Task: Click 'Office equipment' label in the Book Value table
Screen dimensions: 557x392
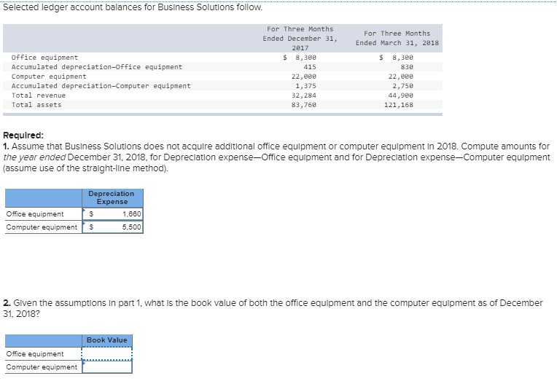Action: tap(35, 354)
